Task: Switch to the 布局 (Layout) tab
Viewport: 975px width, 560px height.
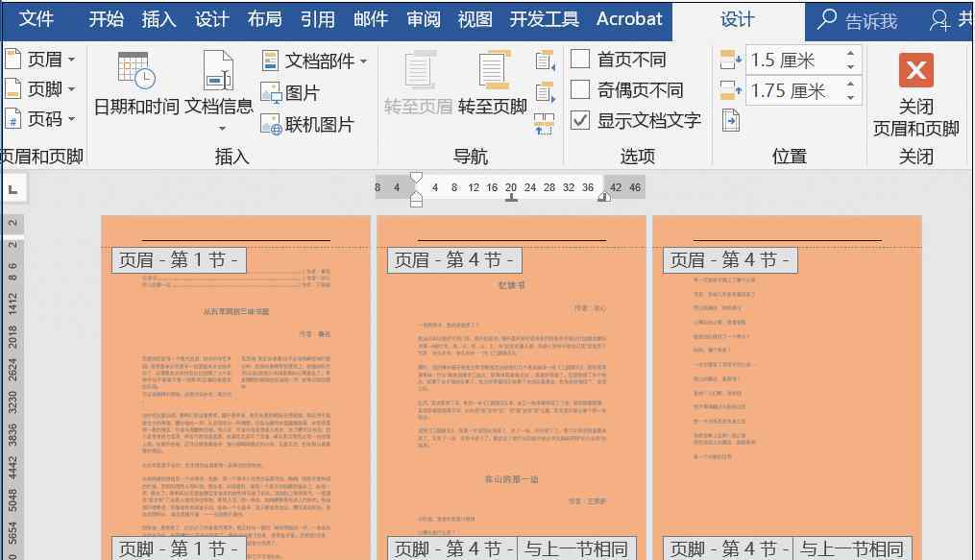Action: point(264,19)
